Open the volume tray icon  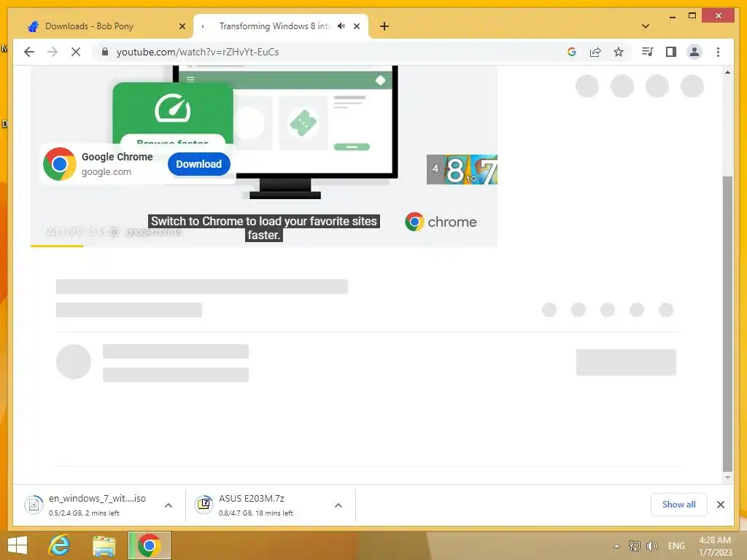pos(651,545)
